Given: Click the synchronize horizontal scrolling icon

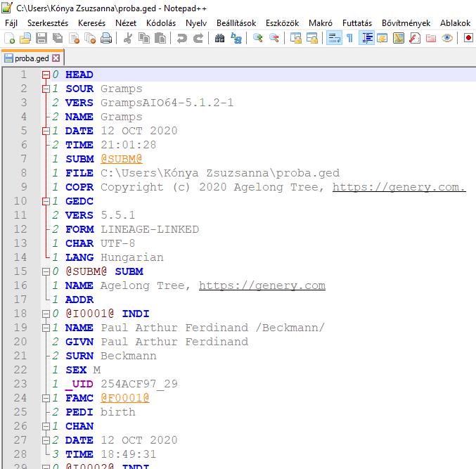Looking at the screenshot, I should (312, 39).
